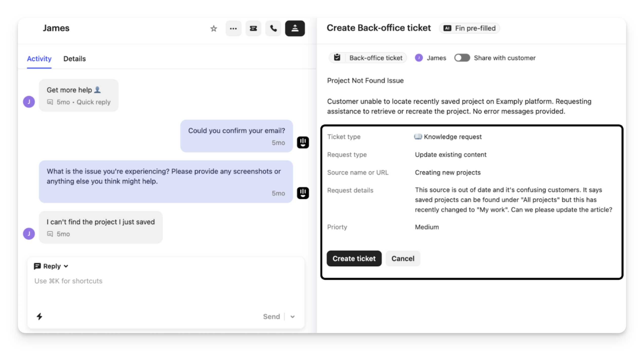Open the Send options dropdown arrow
Viewport: 644px width, 351px height.
(292, 317)
